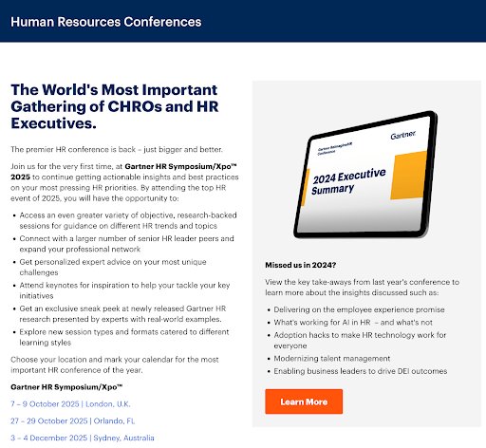The height and width of the screenshot is (448, 486).
Task: Click 'The premier HR conference is back' sentence
Action: point(117,149)
